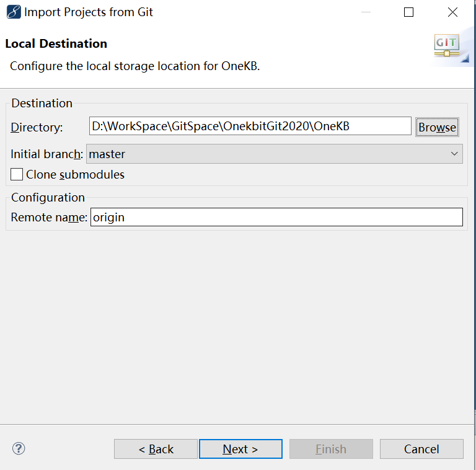Expand the Initial branch dropdown showing master
Screen dimensions: 476x470
[x=274, y=154]
